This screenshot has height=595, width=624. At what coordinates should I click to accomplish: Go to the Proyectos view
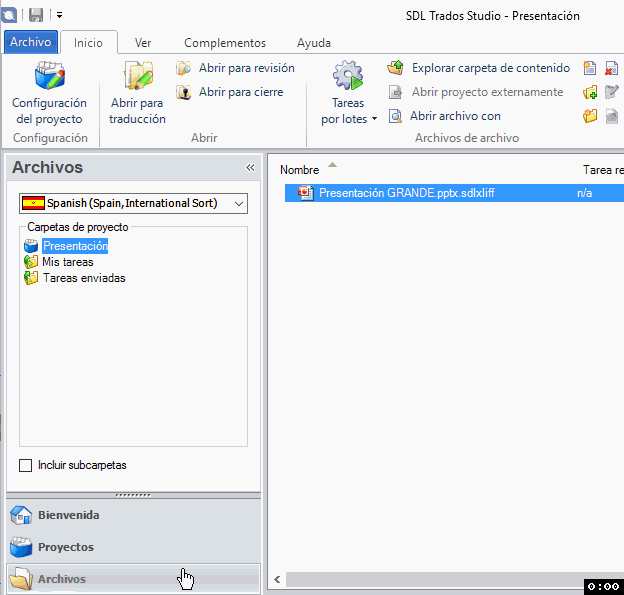(134, 547)
